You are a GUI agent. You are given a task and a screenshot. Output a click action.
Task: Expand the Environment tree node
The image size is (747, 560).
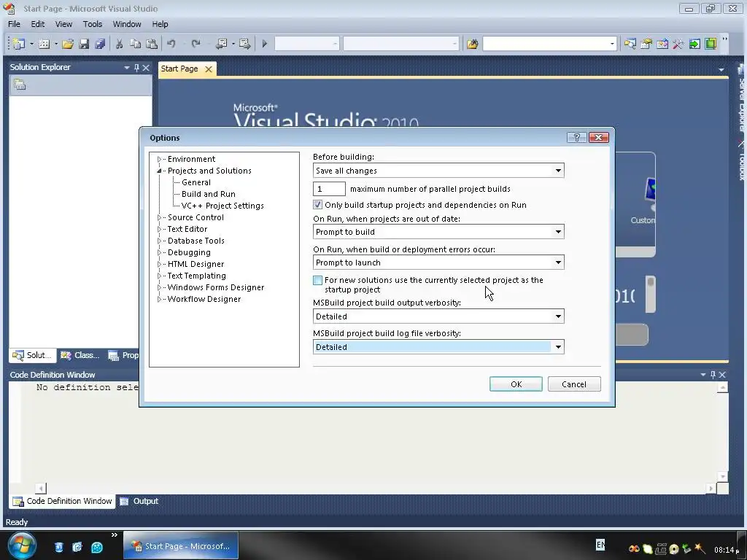(x=159, y=159)
